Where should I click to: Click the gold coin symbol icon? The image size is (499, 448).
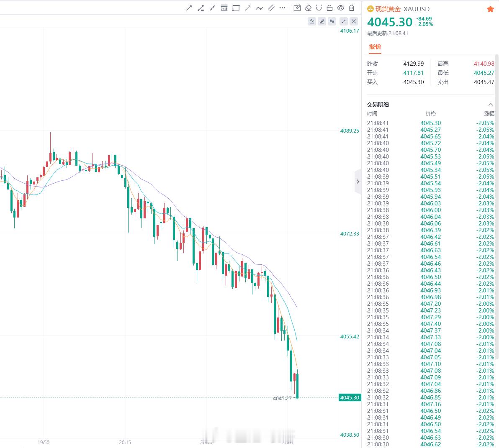click(x=370, y=9)
